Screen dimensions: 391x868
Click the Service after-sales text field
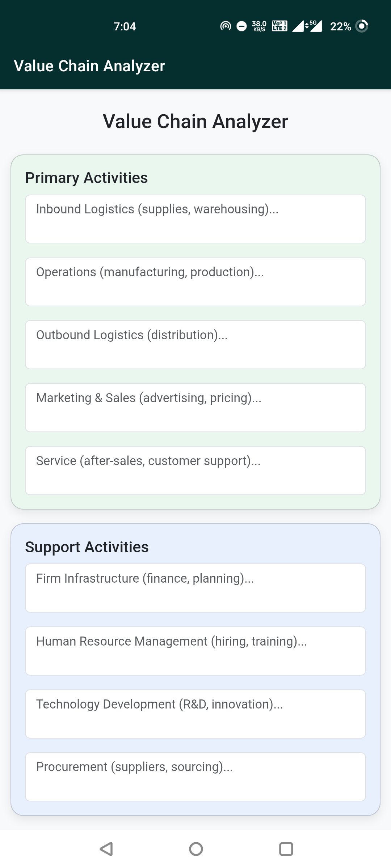click(x=195, y=471)
